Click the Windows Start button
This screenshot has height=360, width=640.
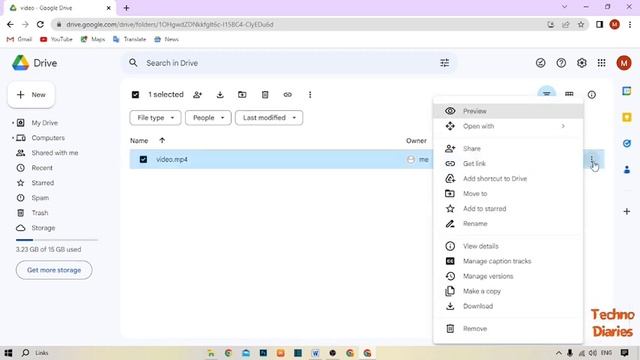point(8,353)
